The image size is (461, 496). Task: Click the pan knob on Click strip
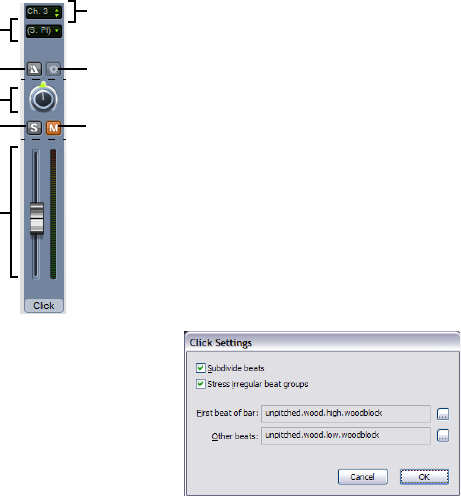point(43,98)
